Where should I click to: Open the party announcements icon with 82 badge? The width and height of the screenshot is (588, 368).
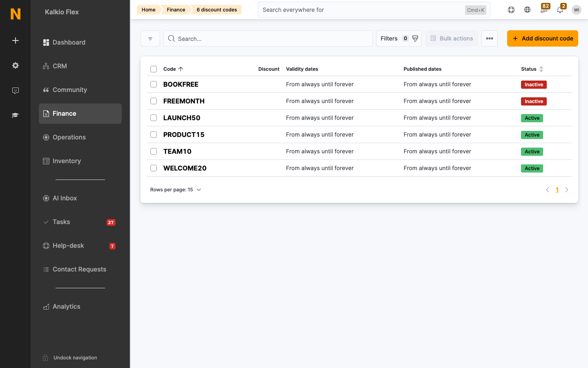tap(544, 9)
